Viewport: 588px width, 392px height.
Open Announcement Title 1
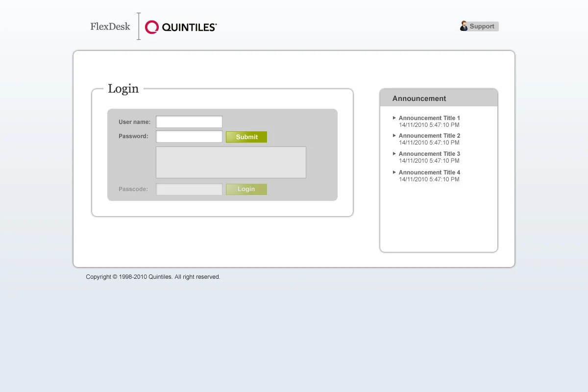click(x=429, y=118)
